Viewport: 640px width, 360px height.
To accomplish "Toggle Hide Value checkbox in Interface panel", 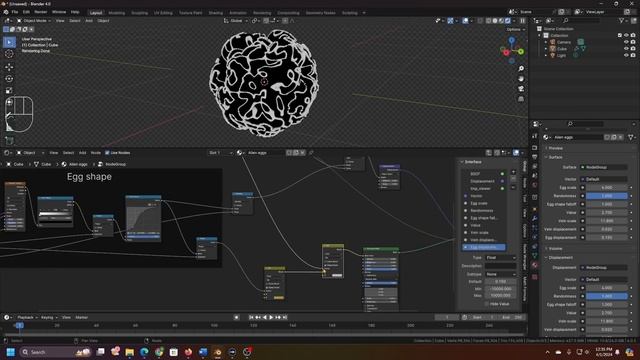I will tap(486, 304).
